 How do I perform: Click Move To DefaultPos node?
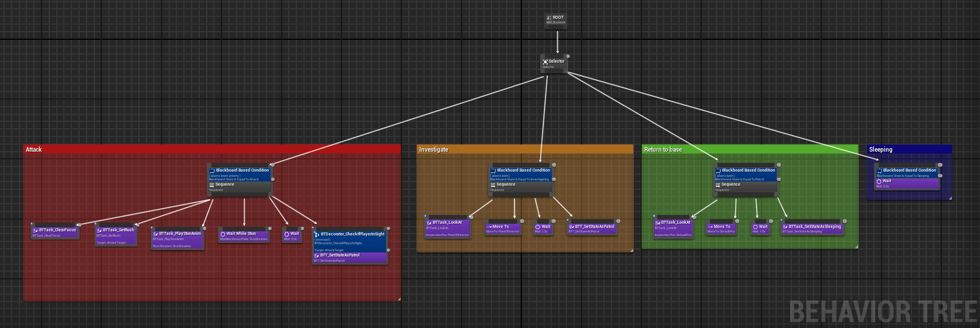coord(721,228)
